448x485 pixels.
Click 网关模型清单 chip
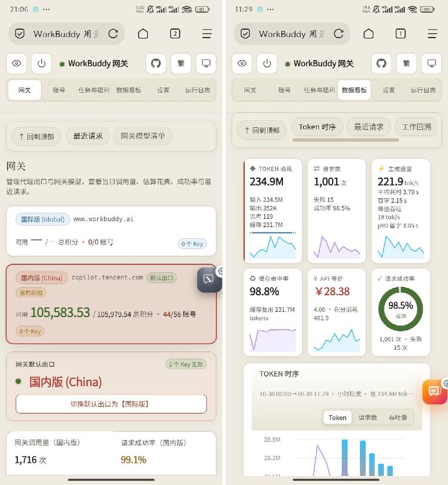click(143, 136)
